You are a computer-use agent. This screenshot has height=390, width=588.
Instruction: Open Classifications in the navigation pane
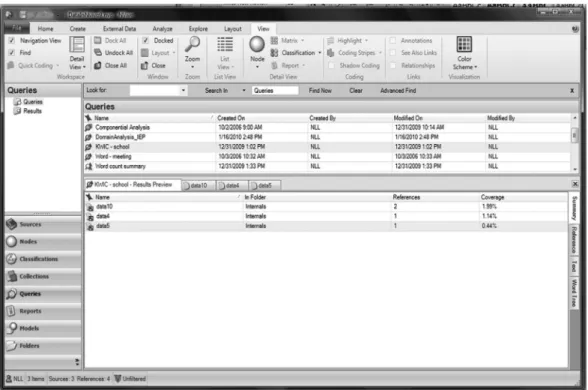[44, 259]
